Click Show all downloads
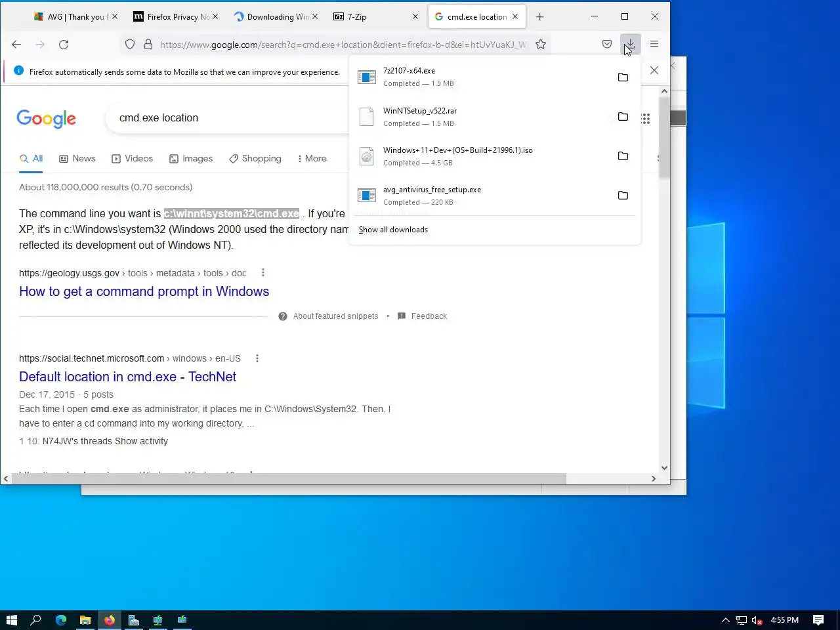This screenshot has height=630, width=840. click(x=393, y=230)
